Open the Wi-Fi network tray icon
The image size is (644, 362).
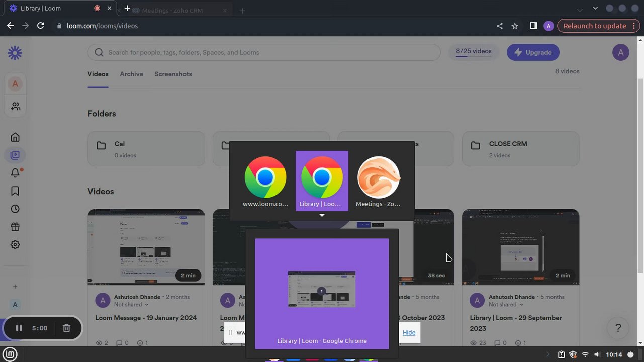point(585,354)
